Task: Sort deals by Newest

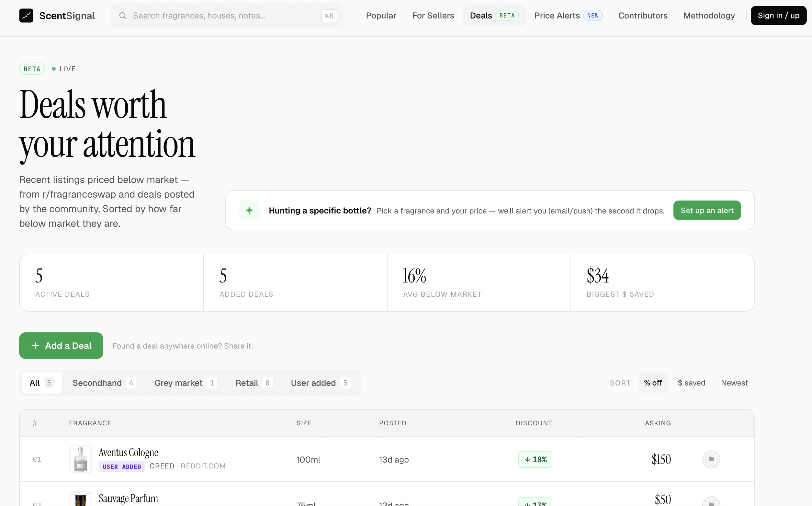Action: (734, 383)
